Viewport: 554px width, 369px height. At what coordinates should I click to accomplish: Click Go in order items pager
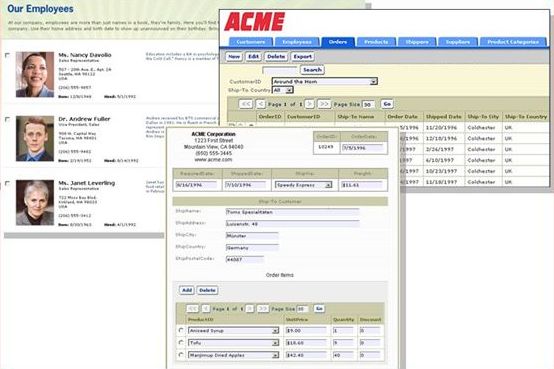(x=319, y=309)
